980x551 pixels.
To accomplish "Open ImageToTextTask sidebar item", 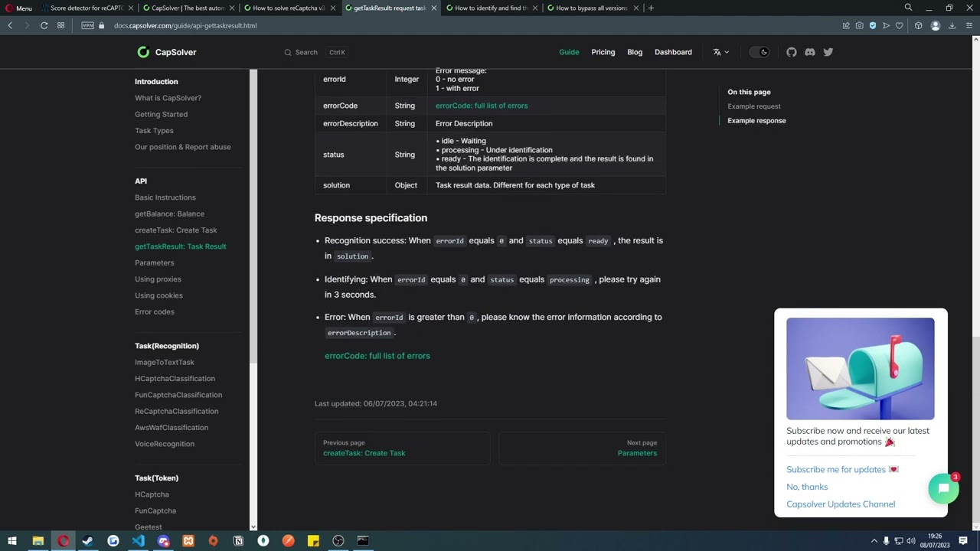I will pyautogui.click(x=165, y=363).
